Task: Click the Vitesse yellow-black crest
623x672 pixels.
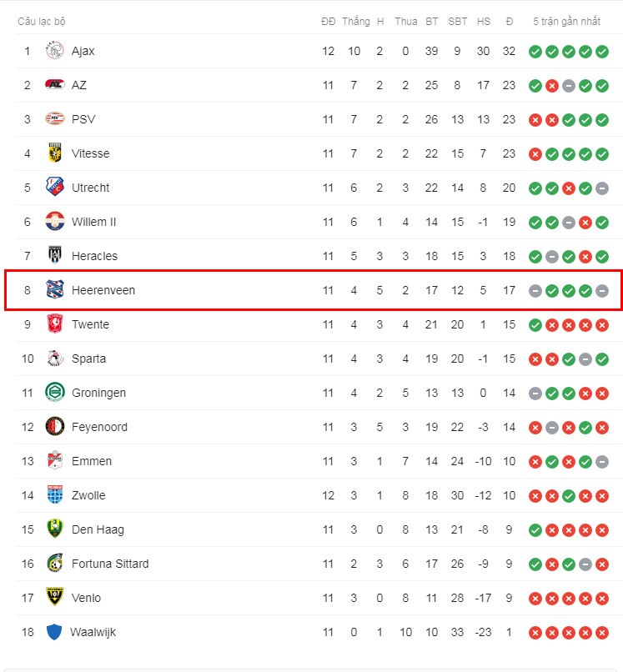Action: click(54, 153)
